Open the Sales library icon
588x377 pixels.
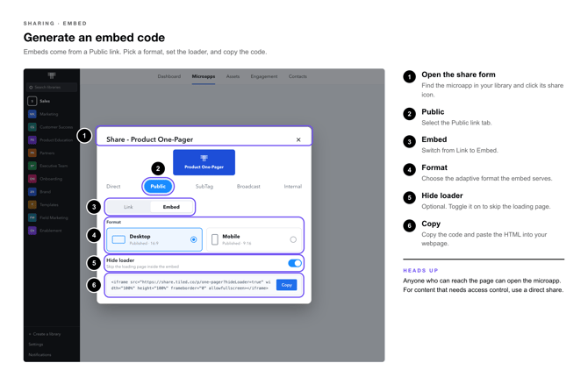(x=32, y=101)
